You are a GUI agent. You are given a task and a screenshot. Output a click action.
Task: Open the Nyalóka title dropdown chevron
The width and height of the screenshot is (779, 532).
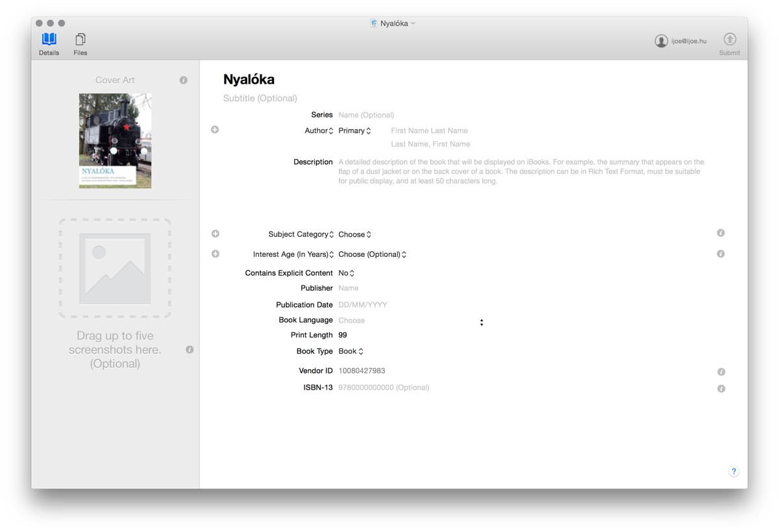coord(413,23)
